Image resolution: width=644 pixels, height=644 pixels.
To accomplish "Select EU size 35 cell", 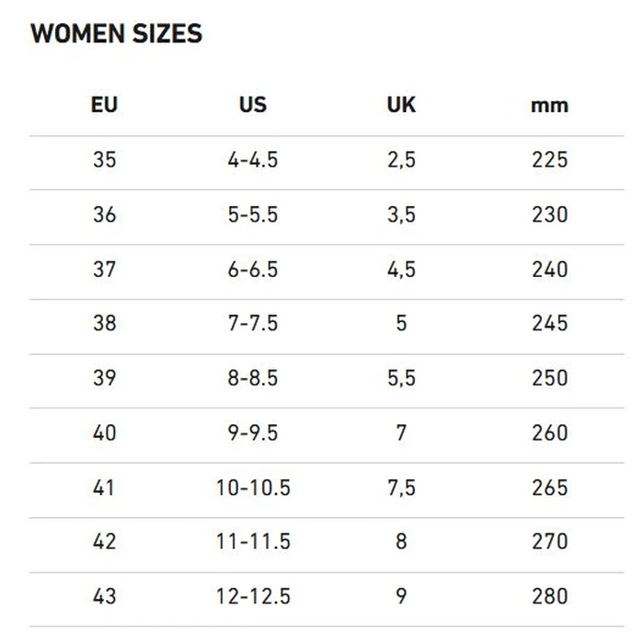I will (105, 159).
